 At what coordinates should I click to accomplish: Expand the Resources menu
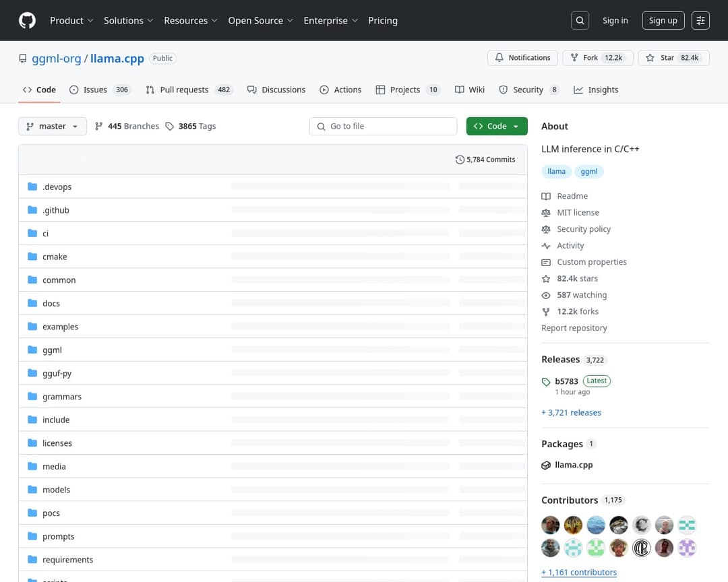coord(190,20)
